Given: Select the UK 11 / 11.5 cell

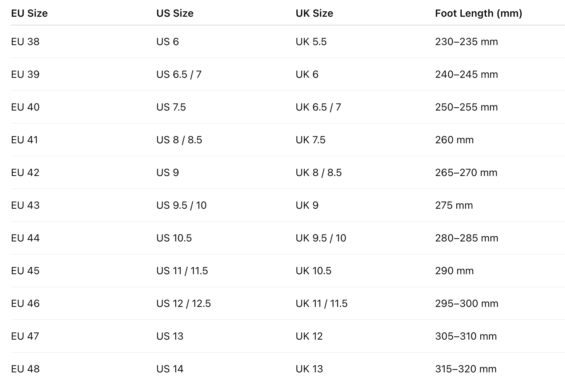Looking at the screenshot, I should click(x=321, y=304).
